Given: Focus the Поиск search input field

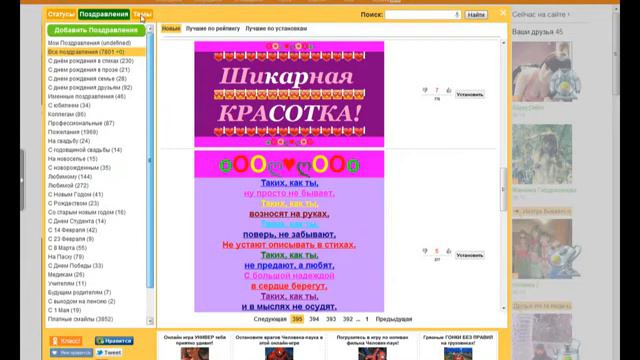Looking at the screenshot, I should pos(422,15).
